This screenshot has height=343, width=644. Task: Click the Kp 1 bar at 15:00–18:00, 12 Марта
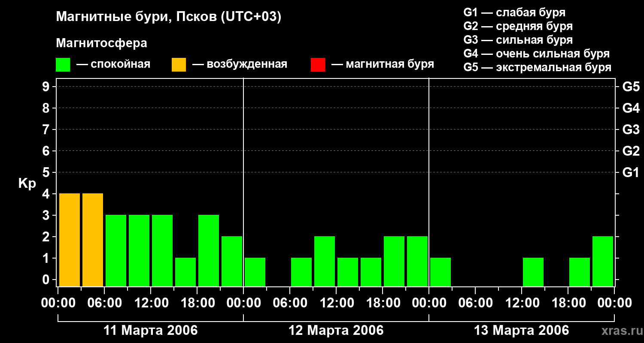coord(371,272)
